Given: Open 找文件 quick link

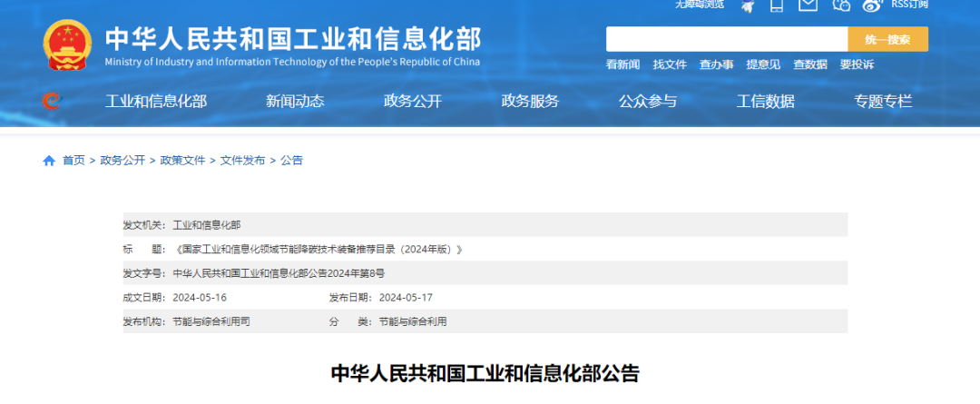Looking at the screenshot, I should (670, 64).
